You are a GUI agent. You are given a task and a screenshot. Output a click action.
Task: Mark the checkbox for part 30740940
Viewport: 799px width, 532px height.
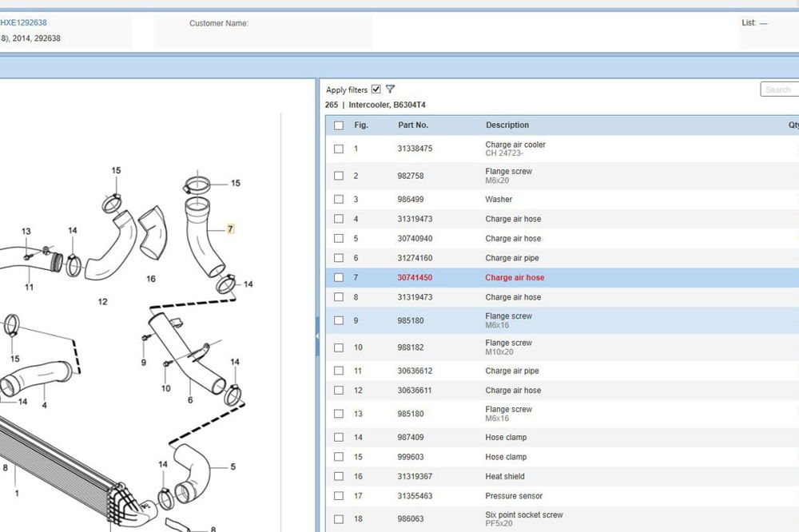pos(339,239)
